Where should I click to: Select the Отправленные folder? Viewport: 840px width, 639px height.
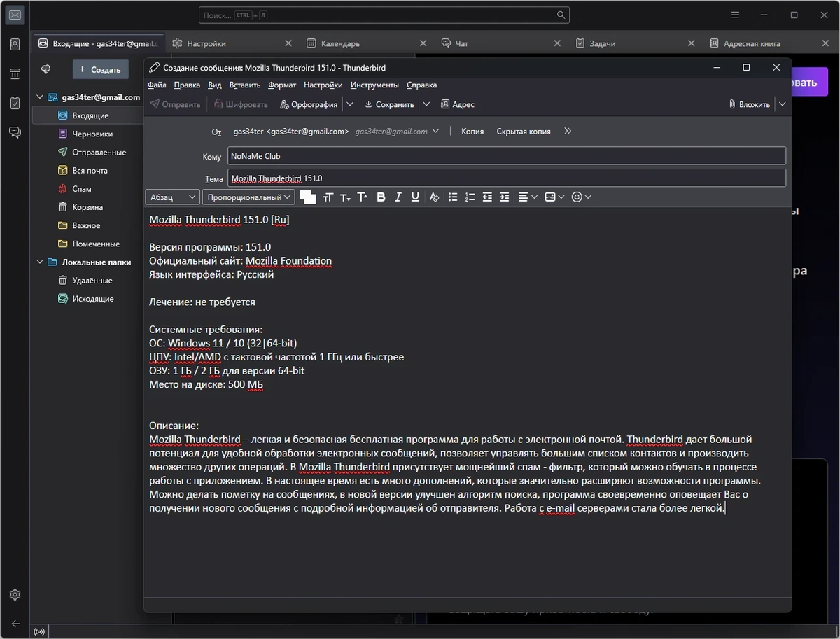tap(99, 152)
